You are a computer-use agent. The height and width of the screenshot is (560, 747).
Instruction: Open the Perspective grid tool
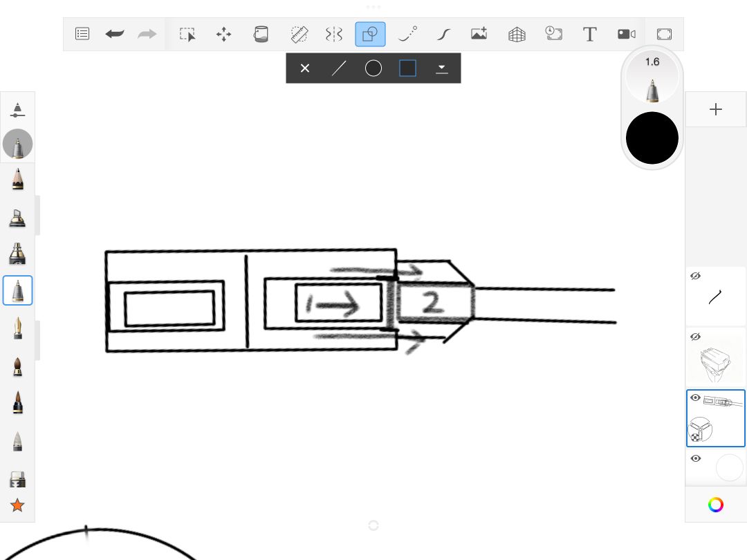coord(517,35)
